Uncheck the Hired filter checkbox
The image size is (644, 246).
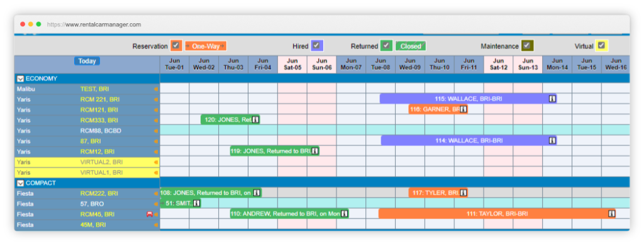point(316,45)
